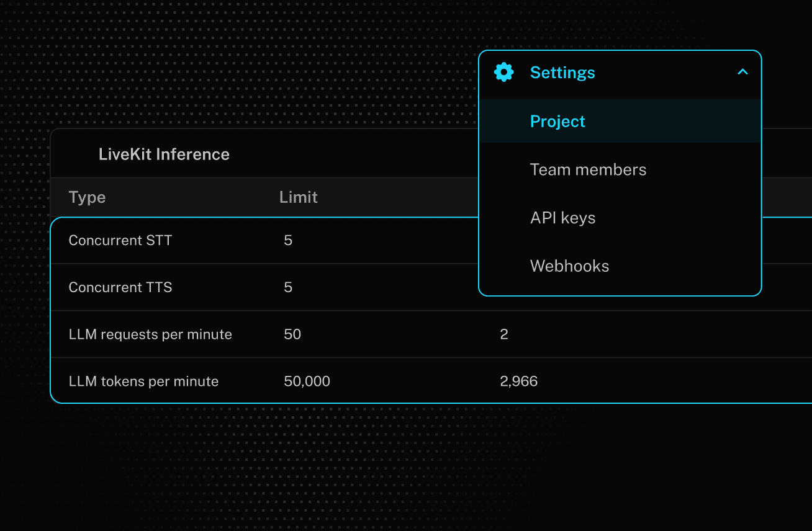The height and width of the screenshot is (531, 812).
Task: Click the highlighted Project menu entry
Action: (x=557, y=121)
